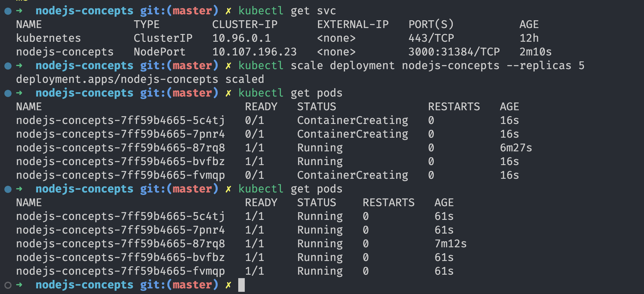Click the Running status in the 6m27s row

(x=320, y=148)
